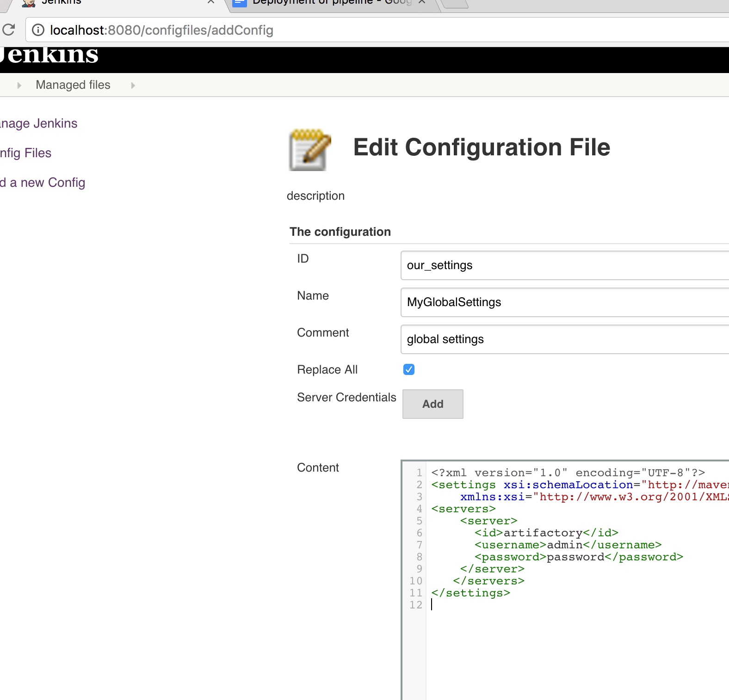This screenshot has width=729, height=700.
Task: Click the Edit Configuration File notepad icon
Action: pyautogui.click(x=310, y=149)
